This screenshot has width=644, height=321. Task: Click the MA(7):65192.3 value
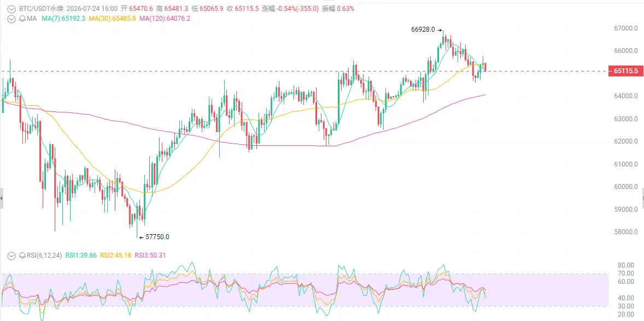[x=63, y=19]
